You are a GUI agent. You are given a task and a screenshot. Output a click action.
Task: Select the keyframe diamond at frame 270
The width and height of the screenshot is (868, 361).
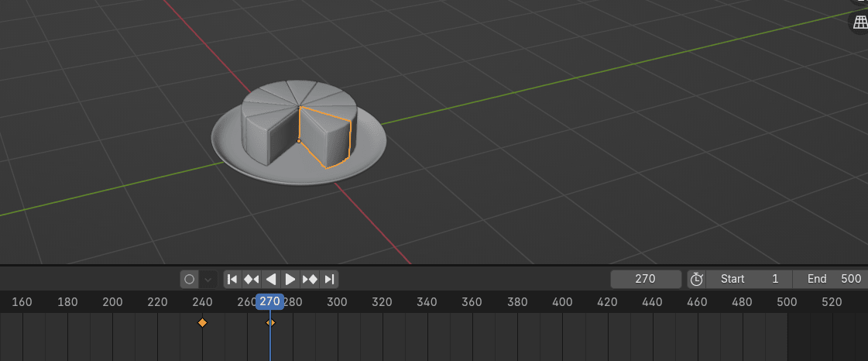click(x=271, y=322)
